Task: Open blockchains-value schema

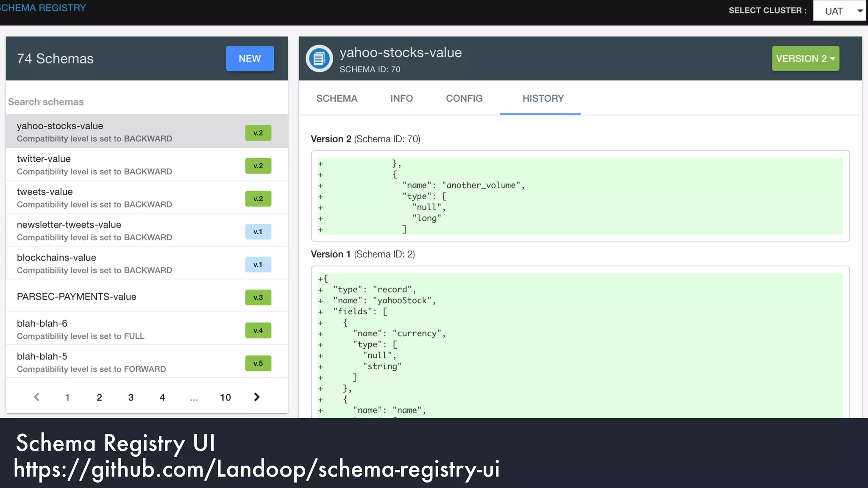Action: tap(147, 263)
